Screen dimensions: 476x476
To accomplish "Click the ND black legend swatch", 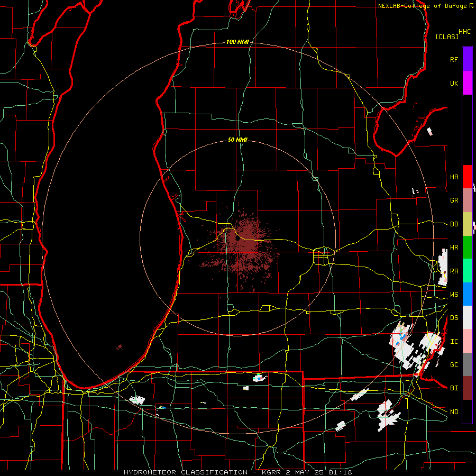I will click(467, 411).
